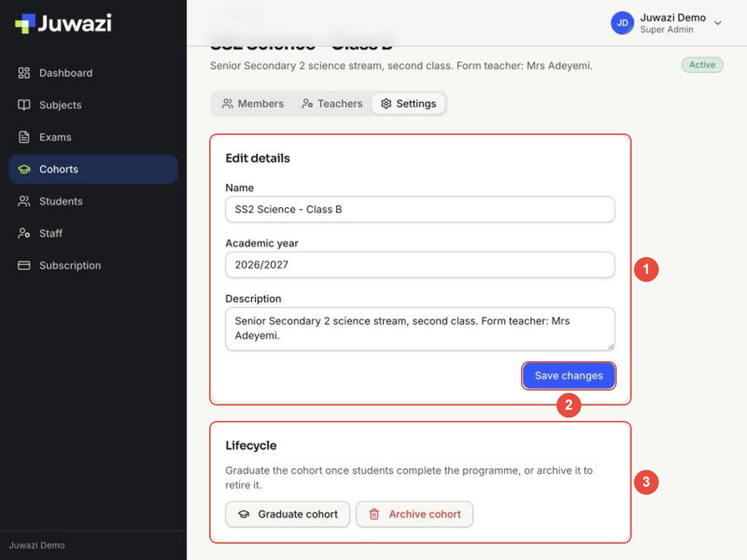This screenshot has width=747, height=560.
Task: Go to Subjects in the sidebar
Action: click(93, 105)
